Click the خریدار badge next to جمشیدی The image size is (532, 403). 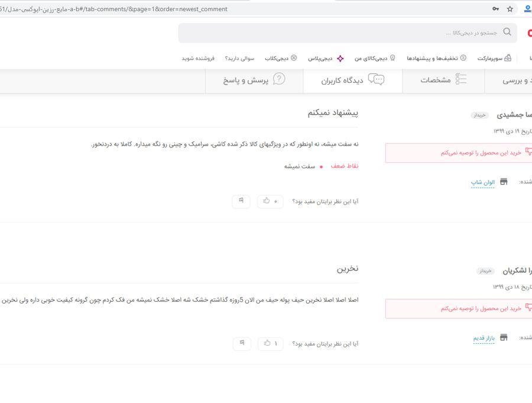coord(480,115)
